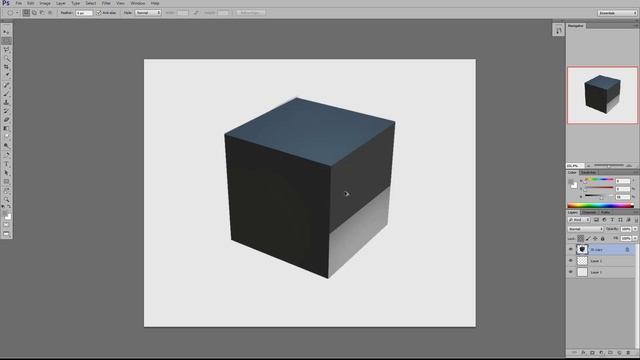Screen dimensions: 640x360
Task: Select the Clone Stamp tool
Action: point(6,102)
